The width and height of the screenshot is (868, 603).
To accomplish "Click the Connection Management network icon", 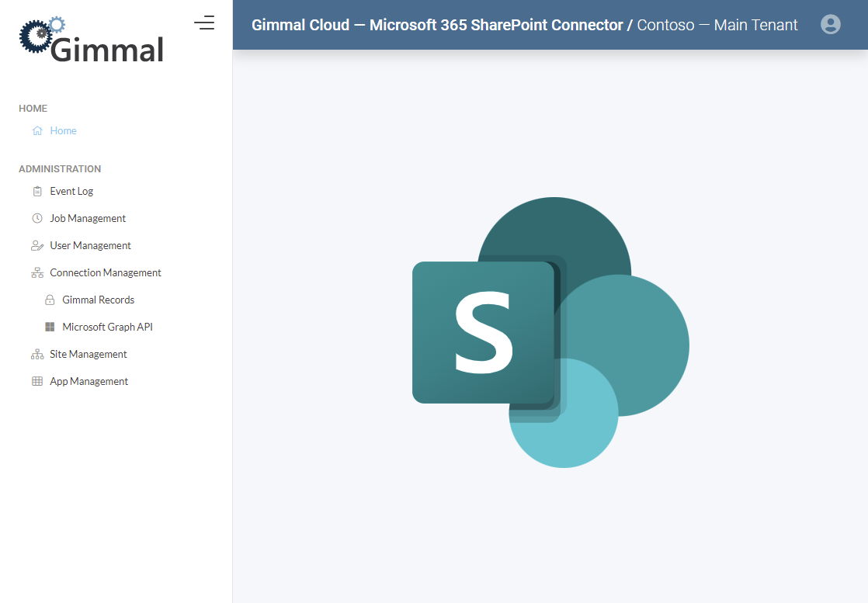I will pos(37,272).
